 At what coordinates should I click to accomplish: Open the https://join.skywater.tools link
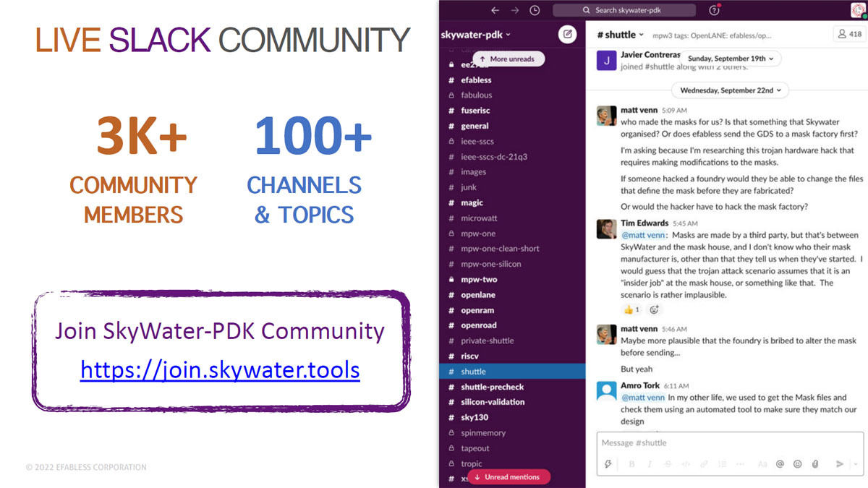click(x=220, y=370)
